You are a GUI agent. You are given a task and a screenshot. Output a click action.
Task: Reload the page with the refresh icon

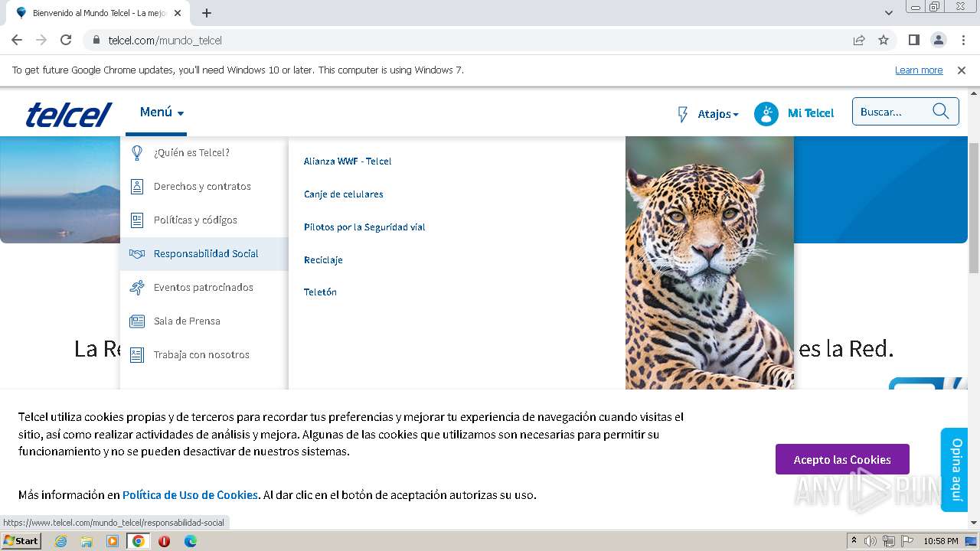pos(66,40)
